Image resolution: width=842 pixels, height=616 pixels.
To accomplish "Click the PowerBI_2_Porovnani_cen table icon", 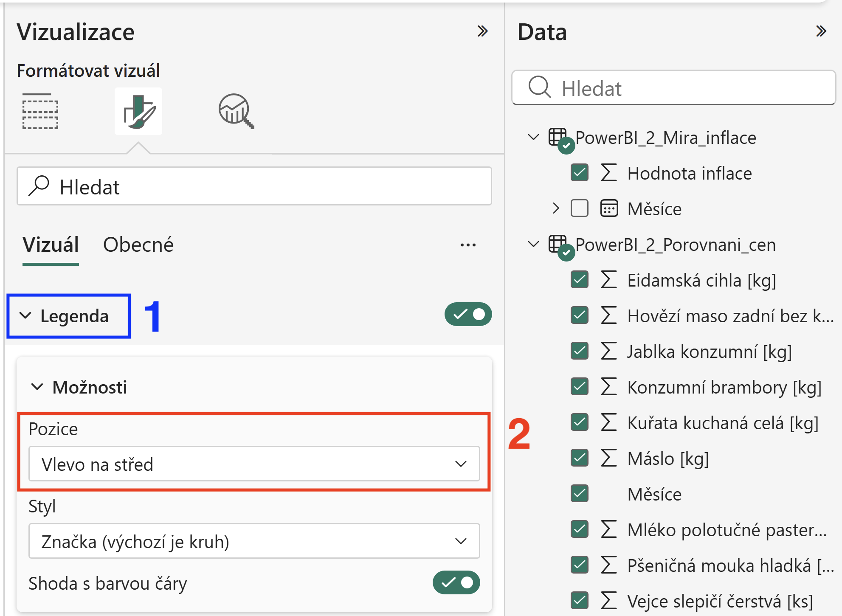I will (561, 247).
